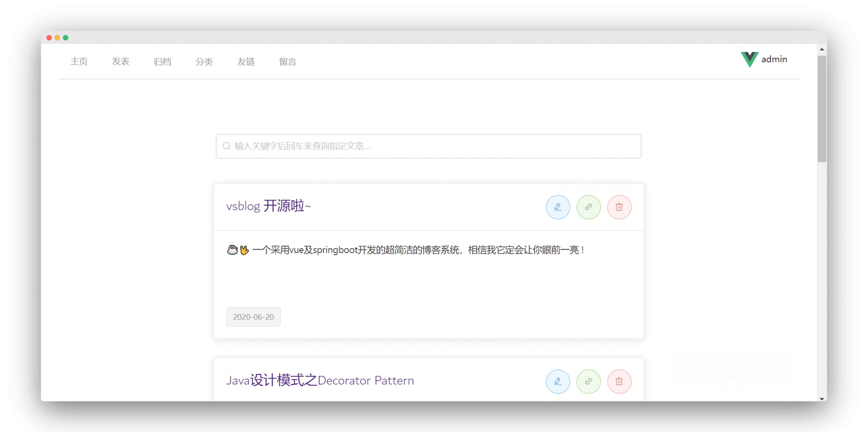Delete the Java Decorator Pattern post
The height and width of the screenshot is (432, 868).
pos(619,381)
